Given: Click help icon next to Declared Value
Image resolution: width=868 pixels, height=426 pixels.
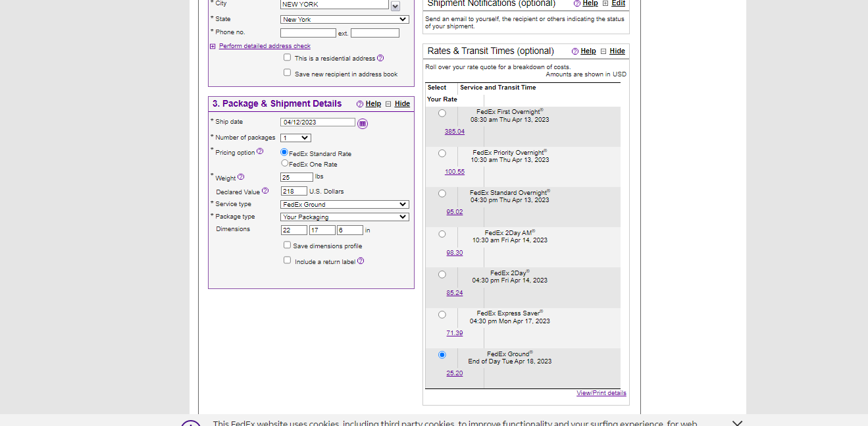Looking at the screenshot, I should tap(265, 191).
